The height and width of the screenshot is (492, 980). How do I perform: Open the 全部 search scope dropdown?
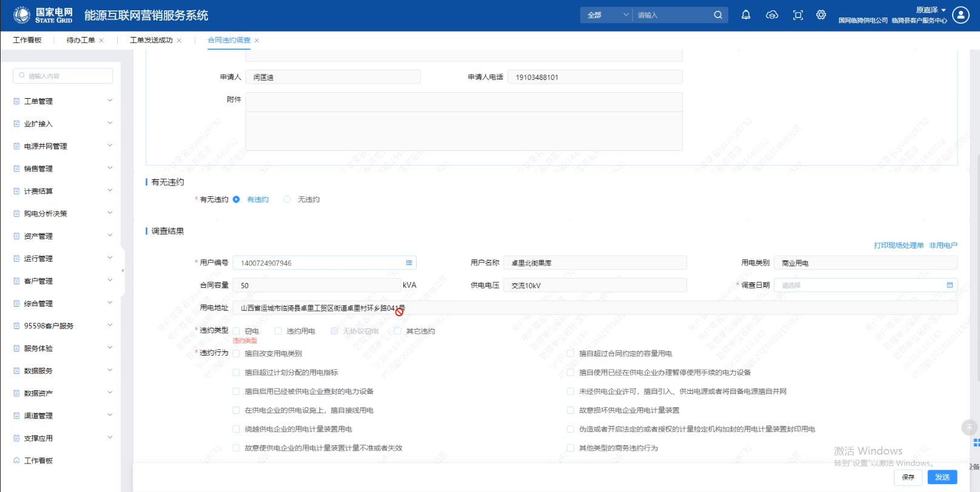tap(606, 15)
